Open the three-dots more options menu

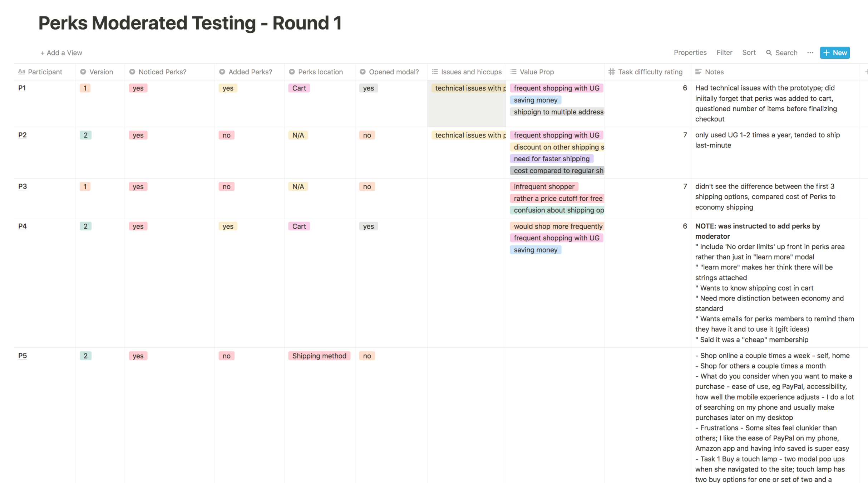click(810, 53)
